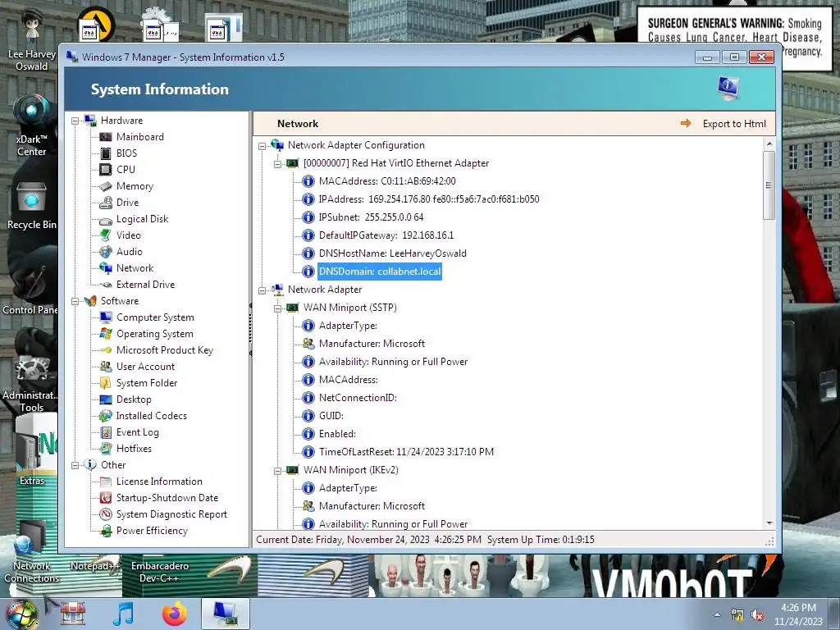Collapse the Software tree node
Screen dimensions: 840x630
point(75,301)
